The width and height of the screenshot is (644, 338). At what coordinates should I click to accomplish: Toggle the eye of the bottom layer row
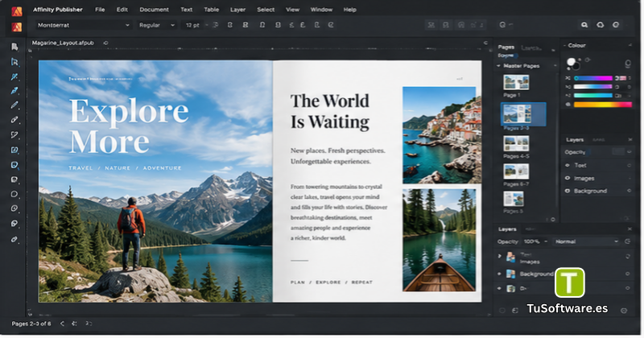tap(499, 288)
